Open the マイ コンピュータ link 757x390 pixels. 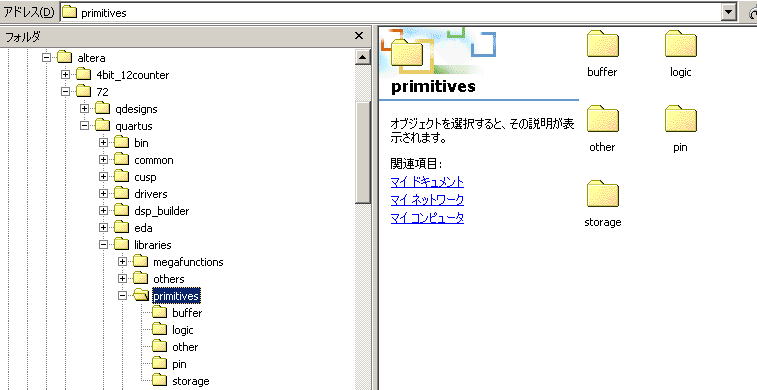tap(427, 218)
